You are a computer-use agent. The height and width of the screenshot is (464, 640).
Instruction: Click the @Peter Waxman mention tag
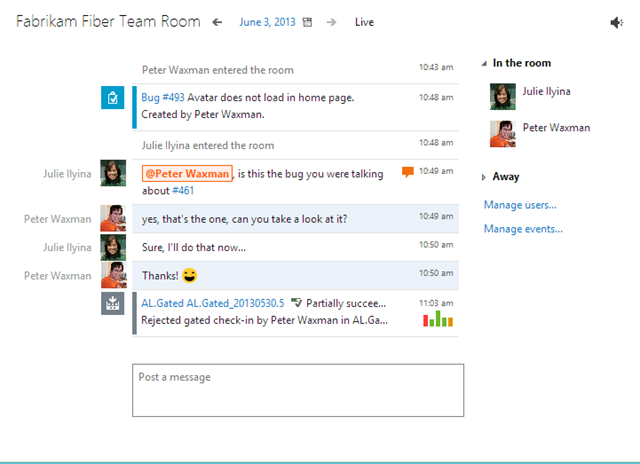(x=187, y=173)
